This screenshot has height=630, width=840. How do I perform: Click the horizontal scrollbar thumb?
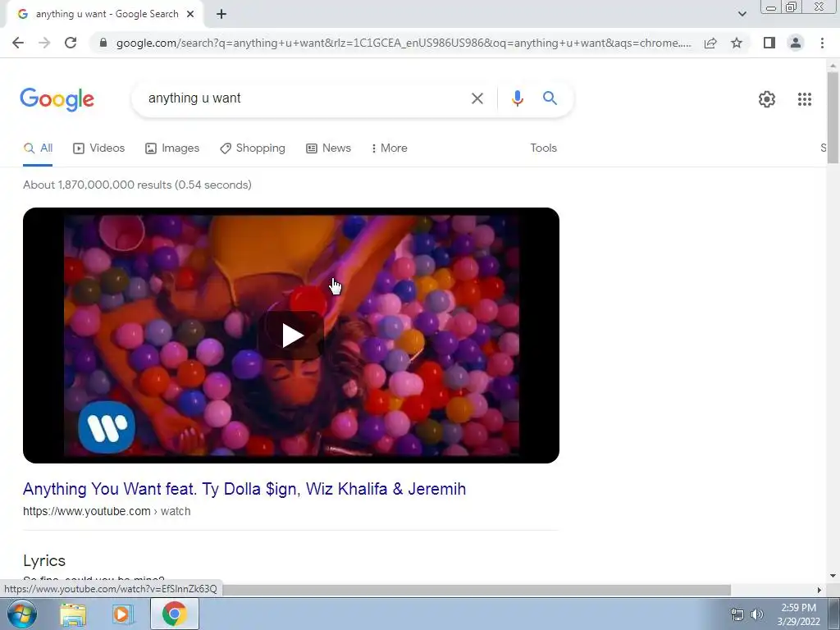(x=476, y=590)
